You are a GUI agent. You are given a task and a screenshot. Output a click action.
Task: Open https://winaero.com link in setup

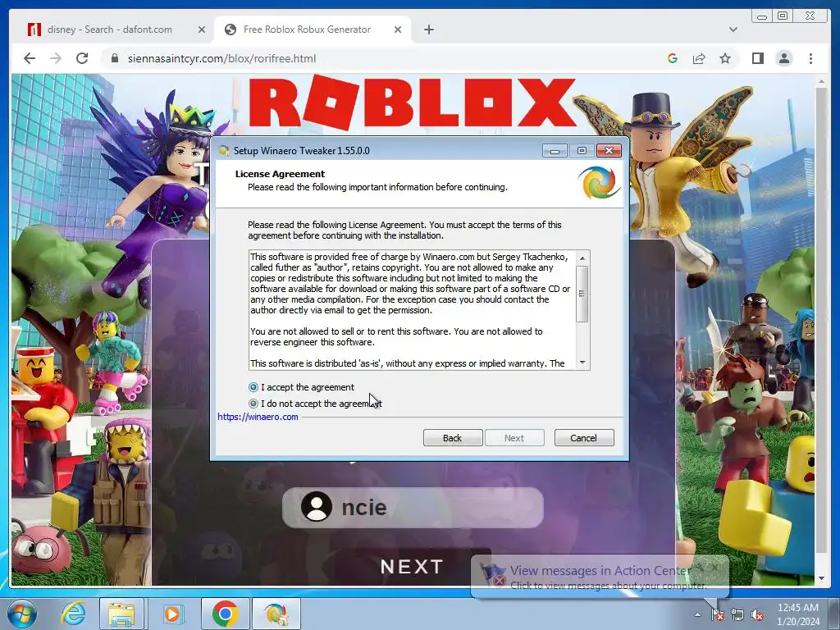point(258,417)
